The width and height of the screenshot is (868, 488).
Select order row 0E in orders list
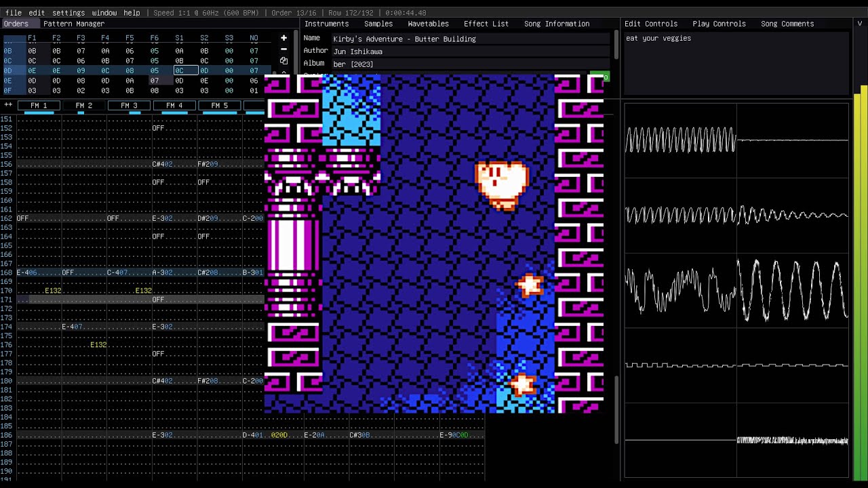[7, 81]
